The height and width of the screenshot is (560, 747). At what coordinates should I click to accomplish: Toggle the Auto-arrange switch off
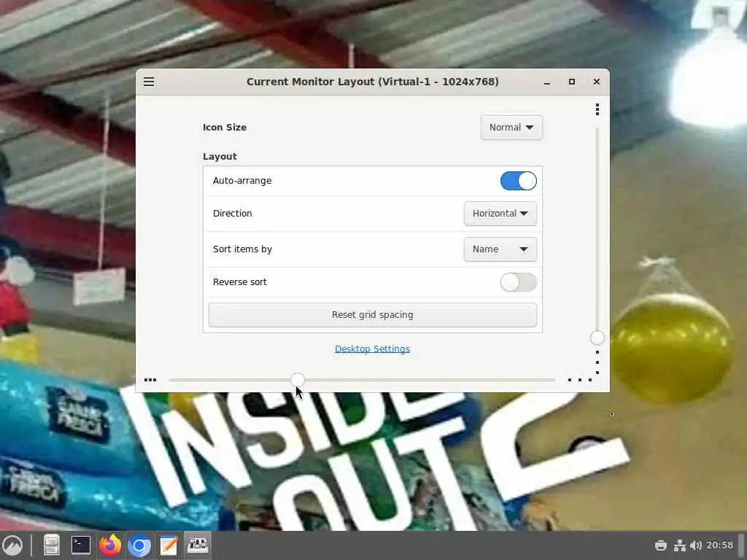click(519, 181)
